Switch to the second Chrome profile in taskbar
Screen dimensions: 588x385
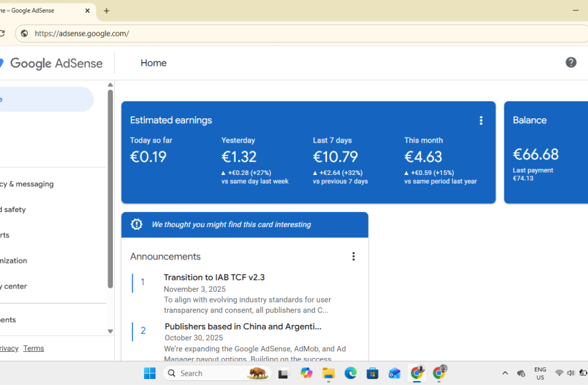coord(439,373)
